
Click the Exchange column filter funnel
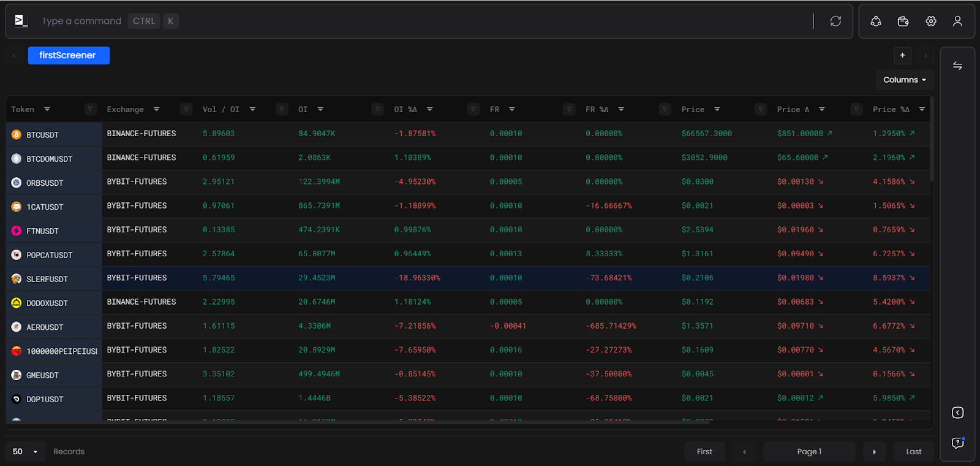tap(186, 109)
